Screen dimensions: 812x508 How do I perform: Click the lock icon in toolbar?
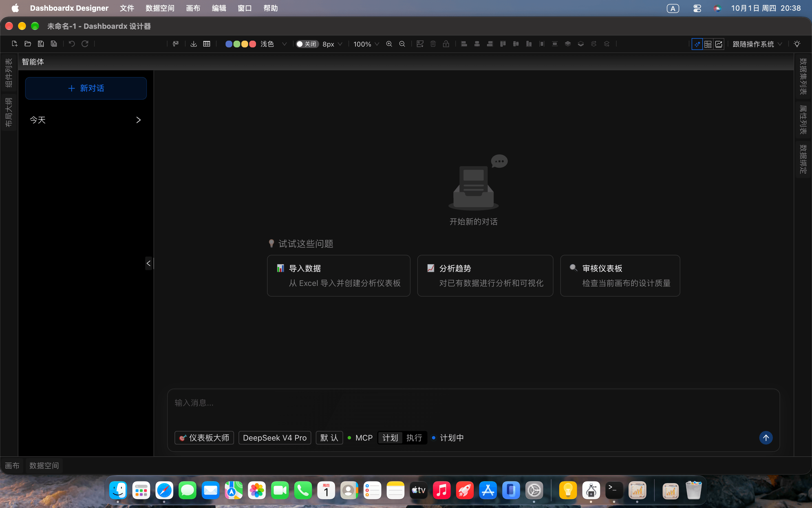pyautogui.click(x=446, y=44)
